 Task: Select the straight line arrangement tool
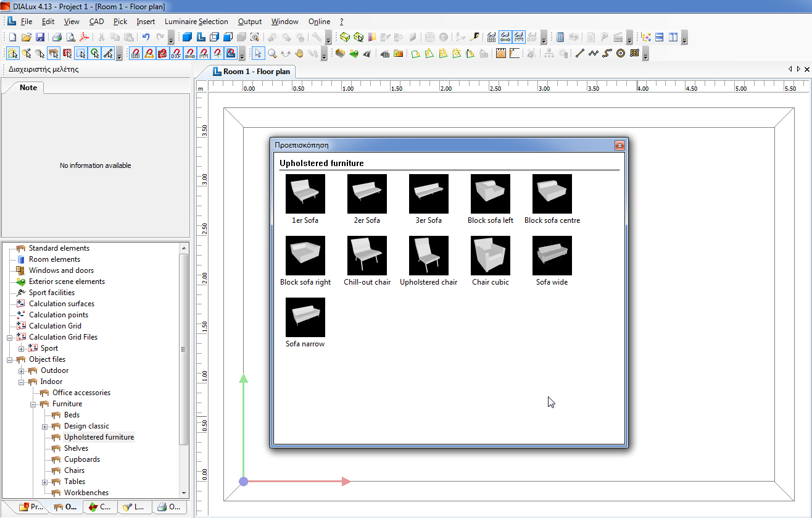[579, 54]
